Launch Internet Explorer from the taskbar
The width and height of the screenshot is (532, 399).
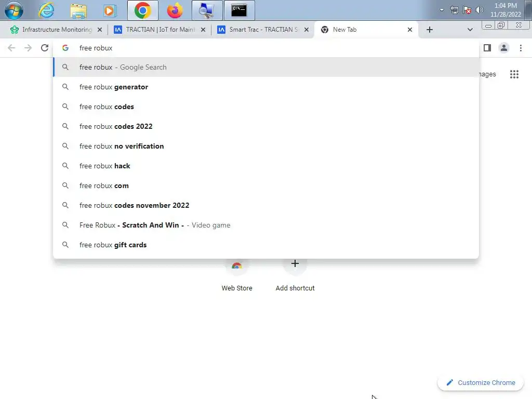tap(46, 10)
